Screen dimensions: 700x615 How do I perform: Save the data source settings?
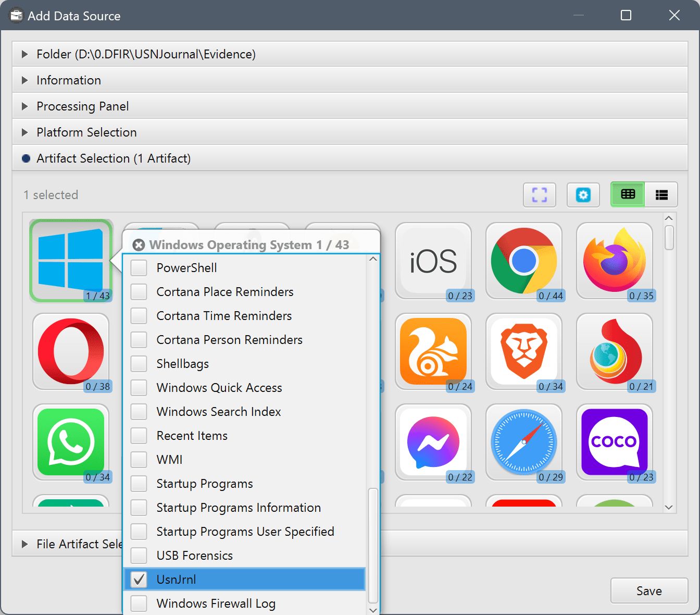tap(649, 591)
